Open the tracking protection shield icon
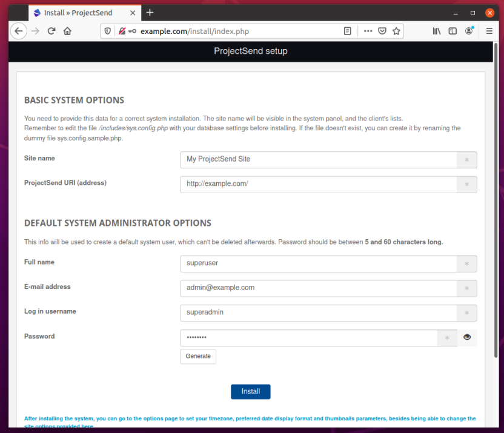 [x=108, y=31]
